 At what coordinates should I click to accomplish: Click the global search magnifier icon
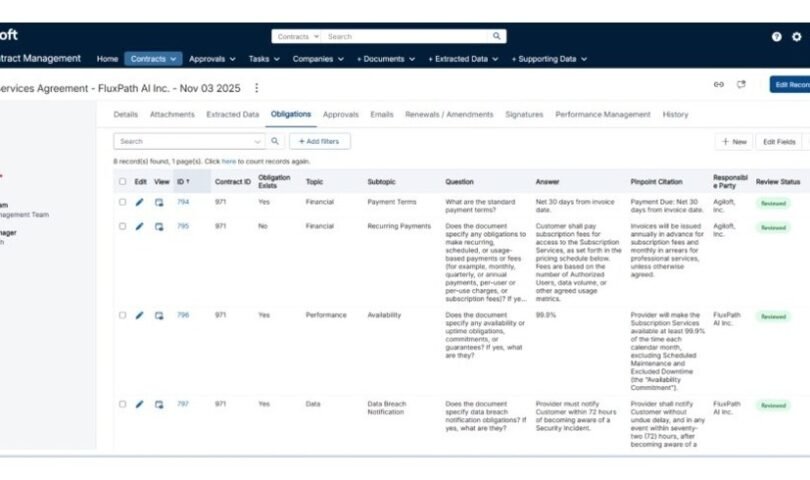[496, 37]
